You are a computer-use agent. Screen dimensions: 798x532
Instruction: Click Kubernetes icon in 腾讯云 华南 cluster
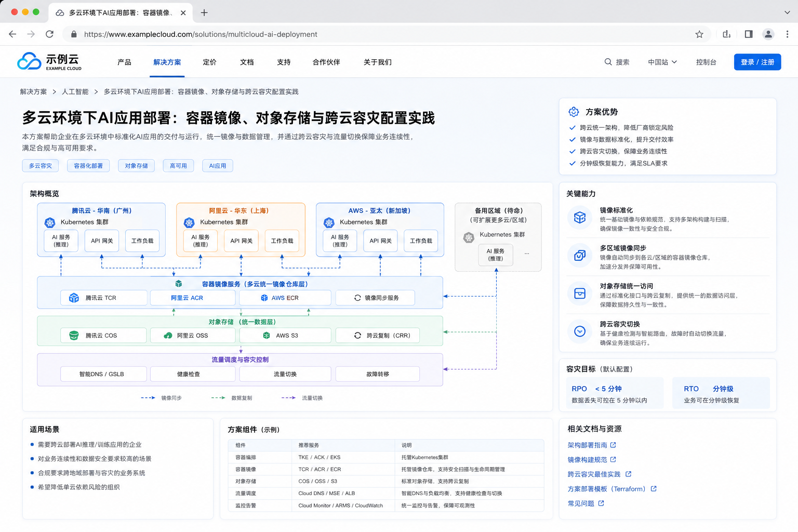pos(50,222)
